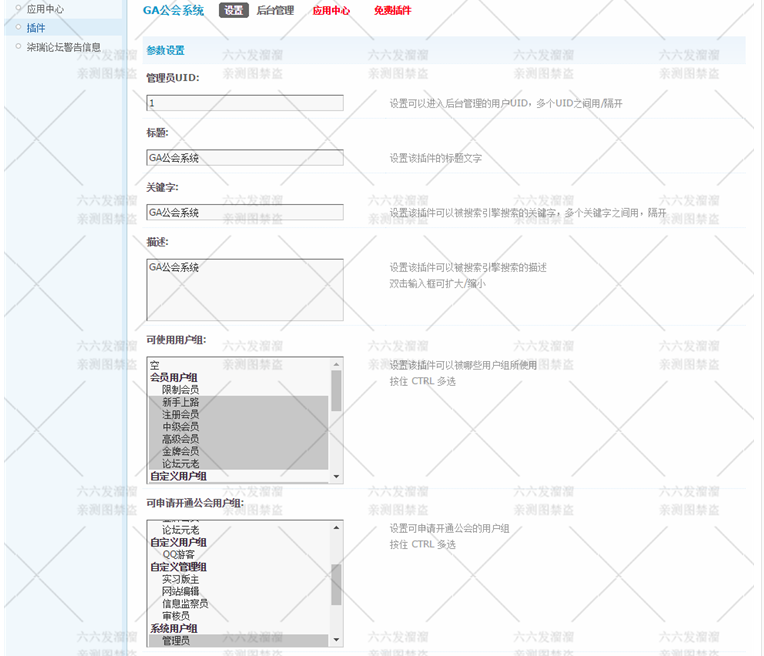The width and height of the screenshot is (764, 656).
Task: Click scroll-up arrow of 可申请开通公会用户组 list
Action: point(336,528)
